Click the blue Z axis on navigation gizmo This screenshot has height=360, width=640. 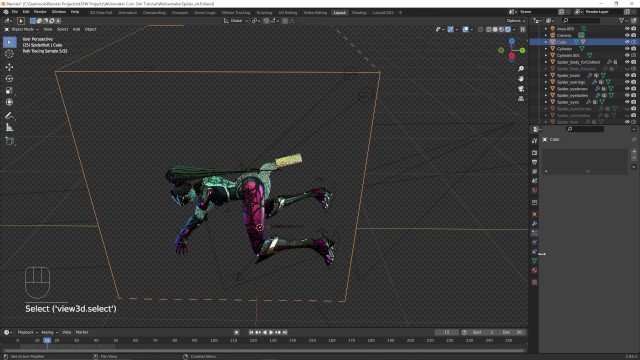512,41
